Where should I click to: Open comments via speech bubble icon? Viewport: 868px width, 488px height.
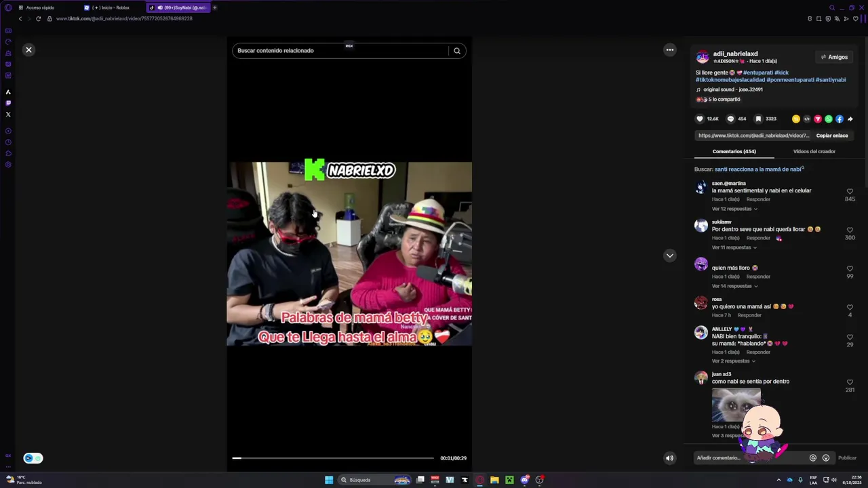tap(730, 119)
